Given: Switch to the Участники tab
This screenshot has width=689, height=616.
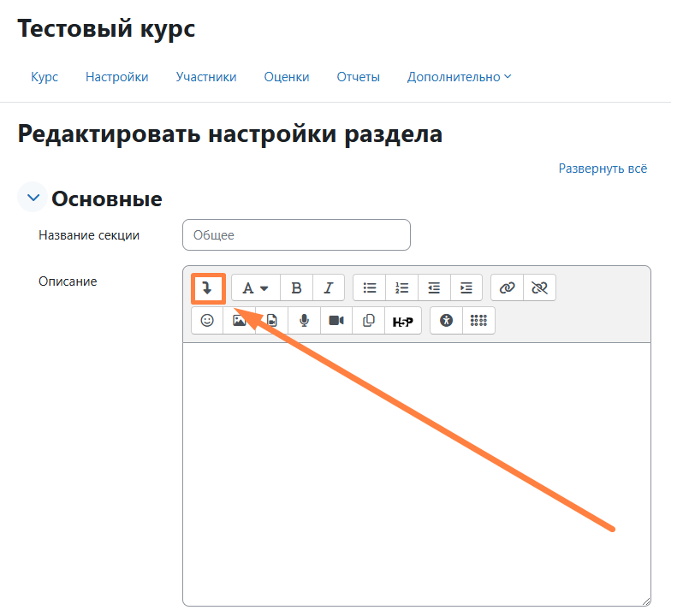Looking at the screenshot, I should 206,77.
